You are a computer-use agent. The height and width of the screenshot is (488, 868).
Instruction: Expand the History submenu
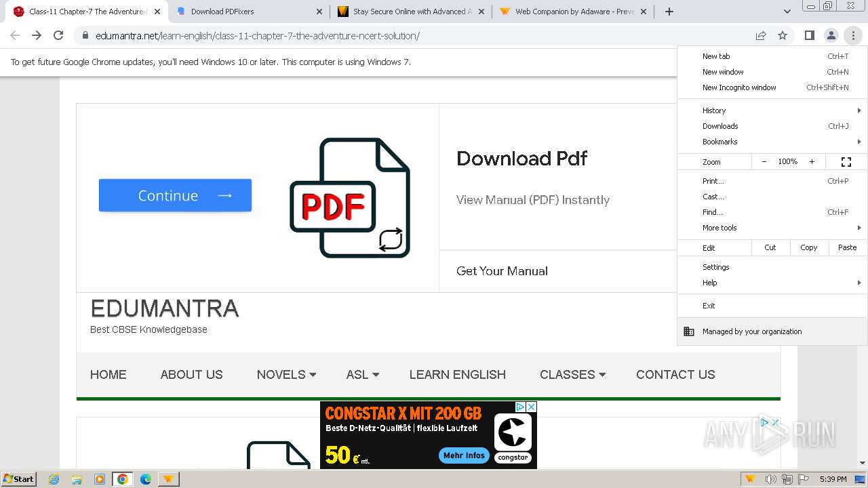[772, 110]
